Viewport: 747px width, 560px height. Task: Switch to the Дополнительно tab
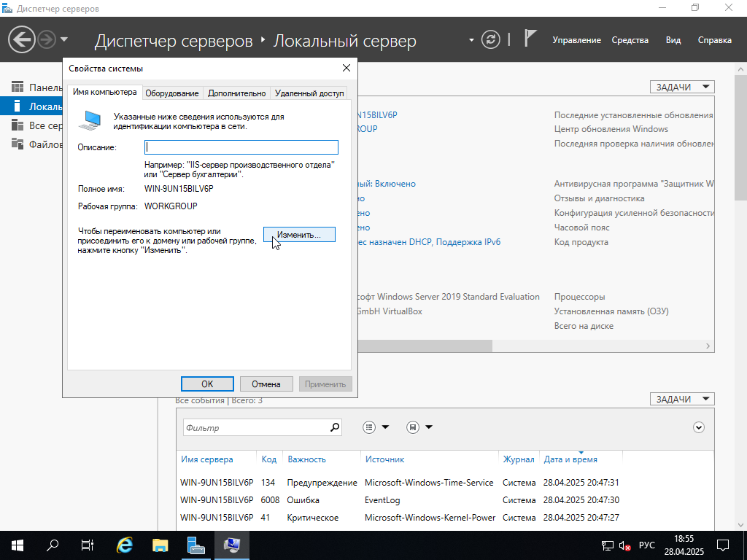(237, 93)
